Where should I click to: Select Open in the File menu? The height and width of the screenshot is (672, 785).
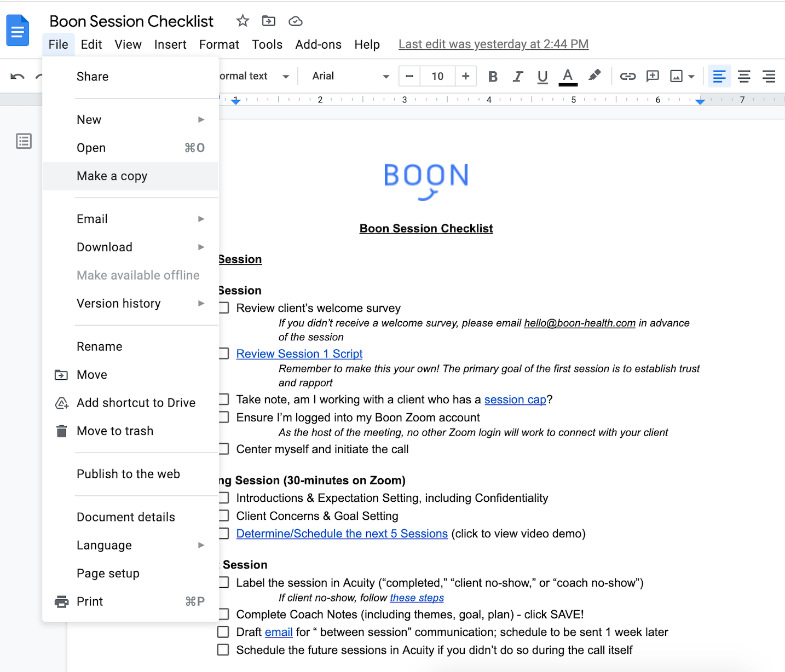[x=130, y=148]
